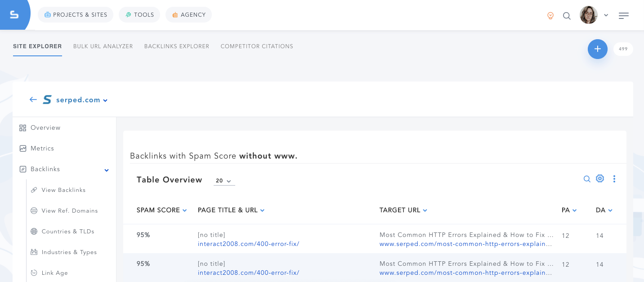The height and width of the screenshot is (282, 644).
Task: Click the Industries & Types icon
Action: pyautogui.click(x=34, y=252)
